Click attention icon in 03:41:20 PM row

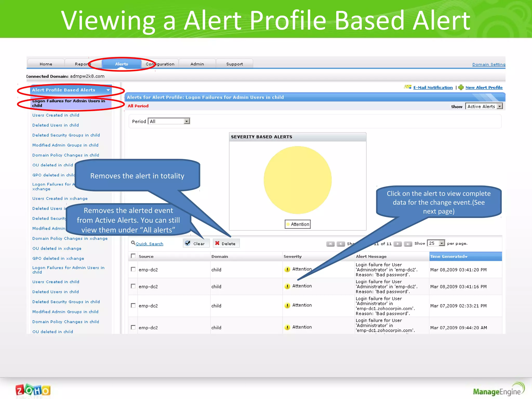[287, 269]
